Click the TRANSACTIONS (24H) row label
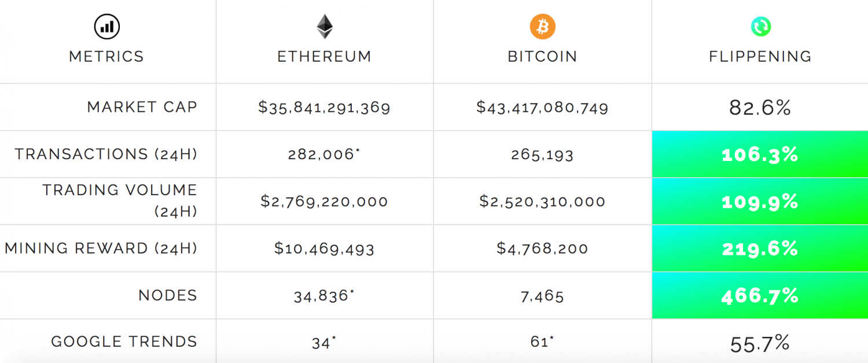This screenshot has height=363, width=868. pyautogui.click(x=106, y=155)
